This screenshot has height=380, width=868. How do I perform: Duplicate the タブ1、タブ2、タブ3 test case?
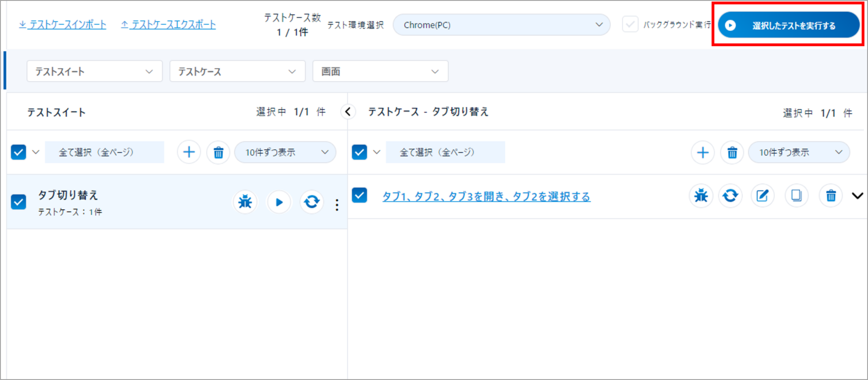pyautogui.click(x=797, y=196)
